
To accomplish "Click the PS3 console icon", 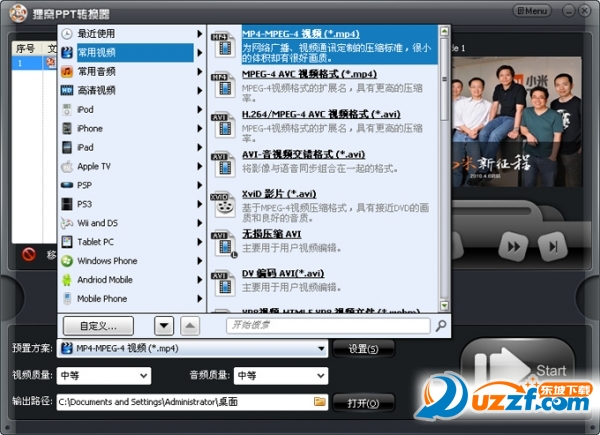I will click(67, 204).
